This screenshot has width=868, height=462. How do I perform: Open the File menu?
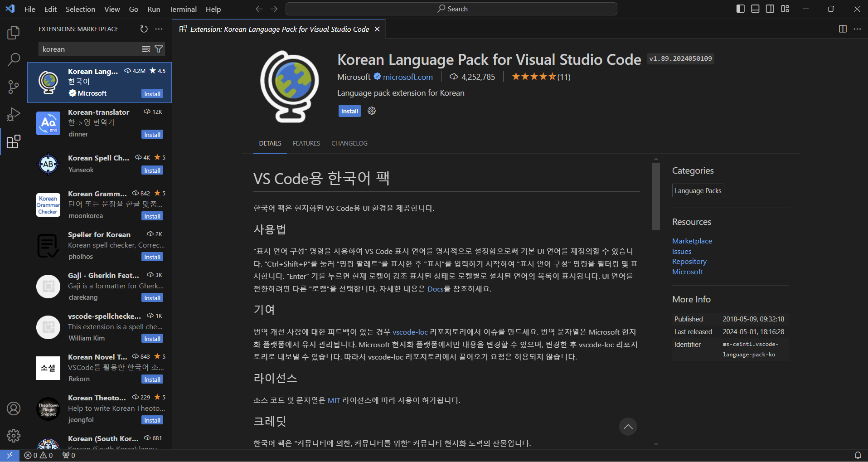tap(30, 9)
